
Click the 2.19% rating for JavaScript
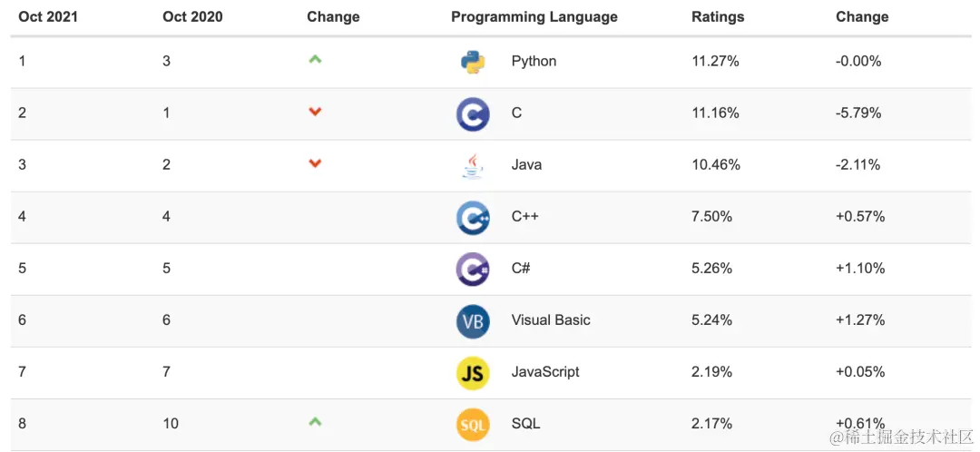tap(712, 372)
